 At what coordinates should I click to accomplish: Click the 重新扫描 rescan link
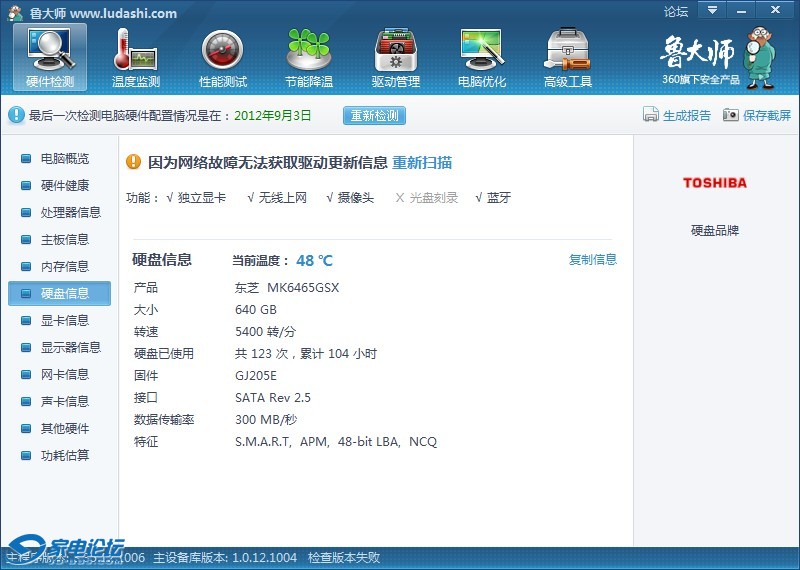[422, 162]
